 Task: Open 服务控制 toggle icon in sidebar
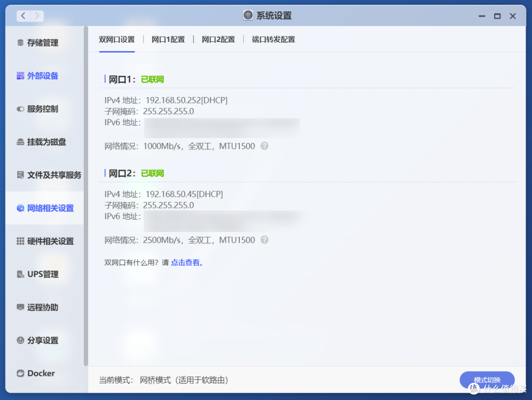(20, 109)
